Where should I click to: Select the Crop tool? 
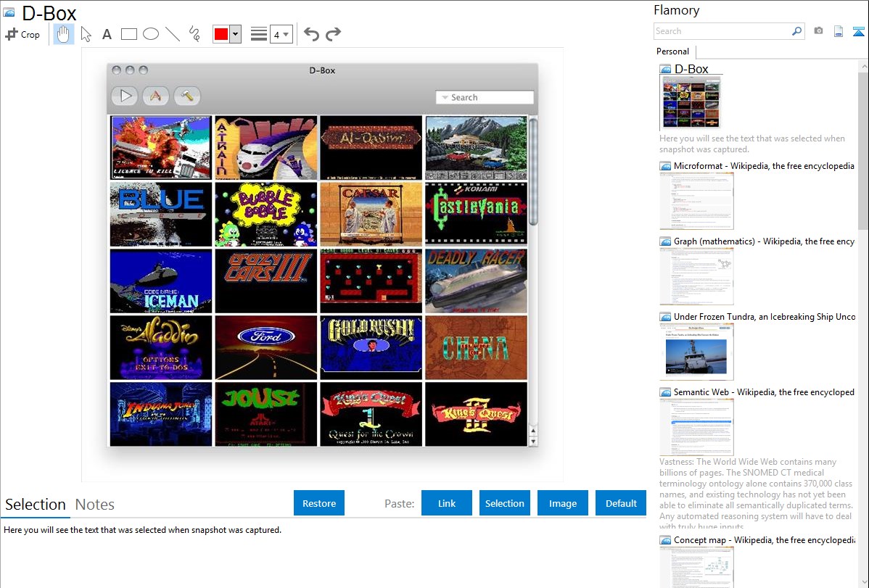tap(22, 34)
